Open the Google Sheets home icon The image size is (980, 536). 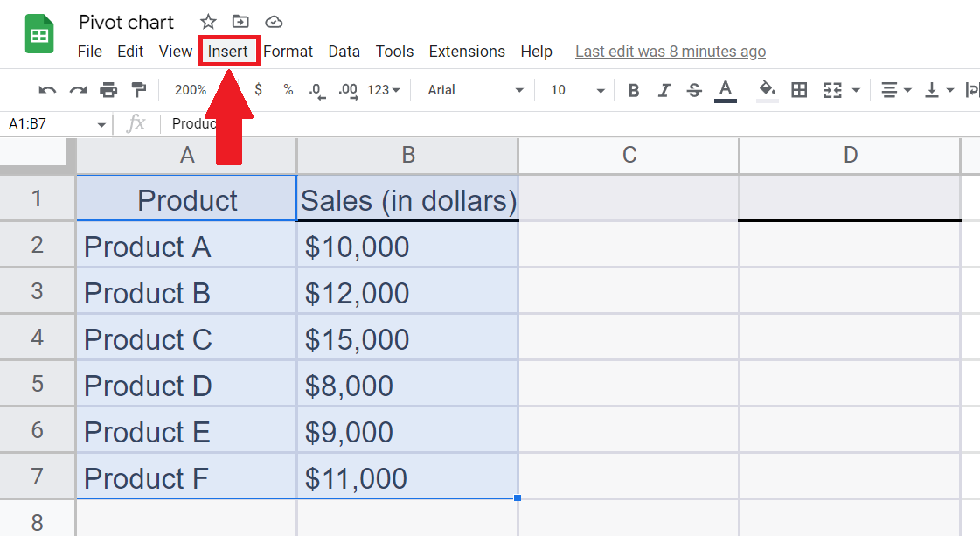[38, 34]
